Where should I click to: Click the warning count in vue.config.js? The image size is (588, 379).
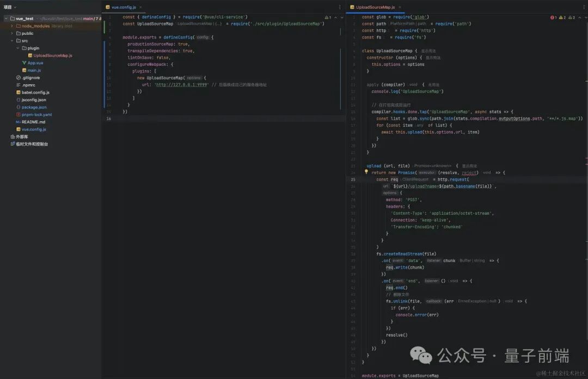pos(328,17)
